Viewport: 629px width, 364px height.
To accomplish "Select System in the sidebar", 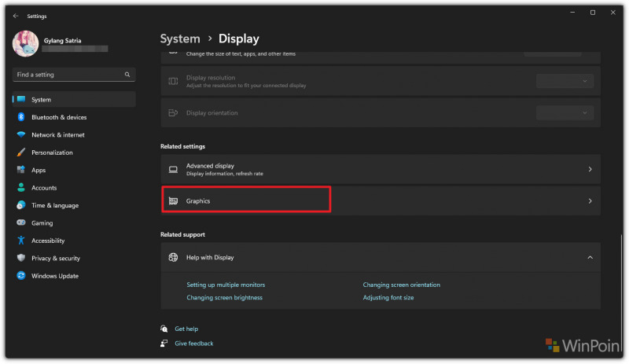I will coord(74,100).
